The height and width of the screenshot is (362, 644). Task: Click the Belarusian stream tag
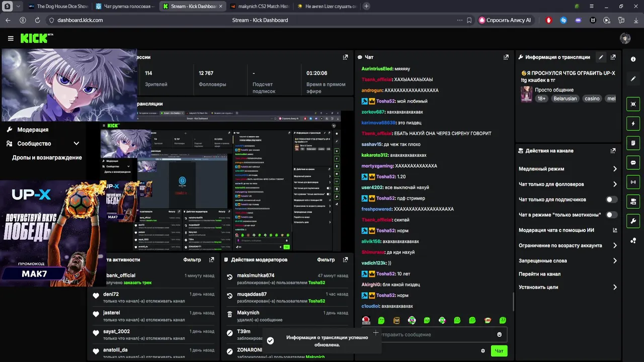565,99
